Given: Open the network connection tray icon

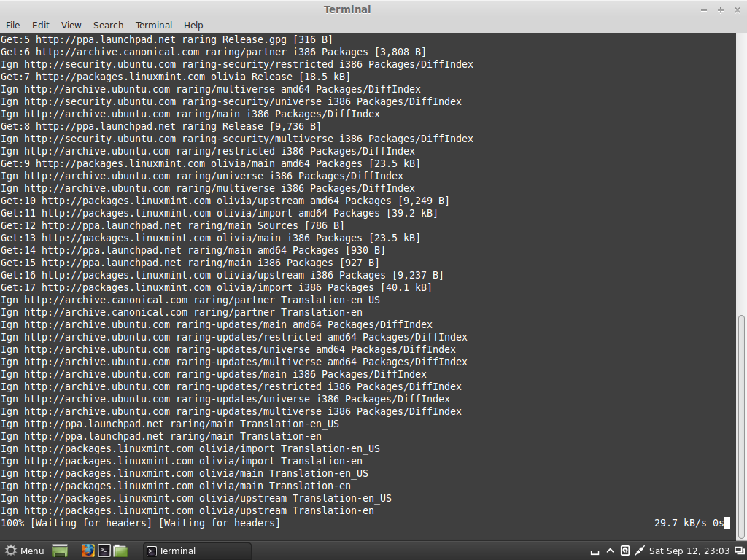Looking at the screenshot, I should point(639,551).
